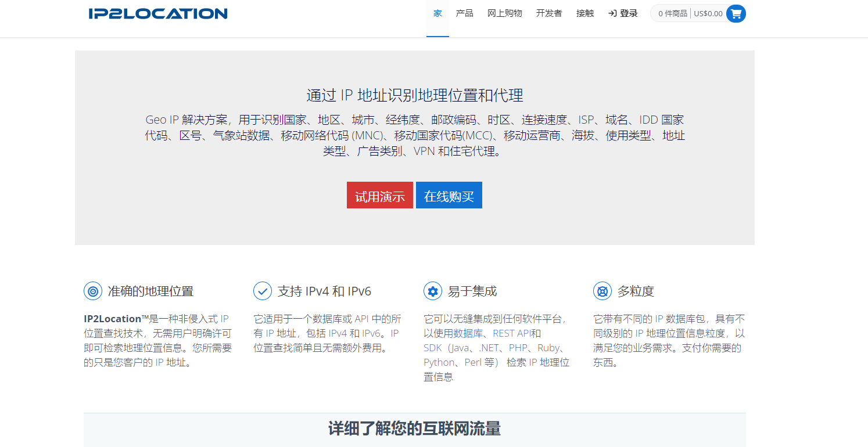The width and height of the screenshot is (868, 447).
Task: Expand the 开发者 menu
Action: (549, 13)
